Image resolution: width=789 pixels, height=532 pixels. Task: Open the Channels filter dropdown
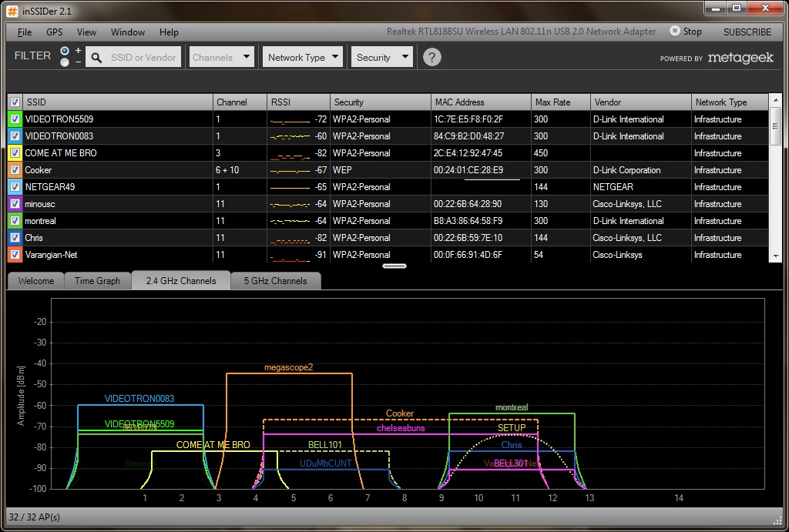pos(221,57)
